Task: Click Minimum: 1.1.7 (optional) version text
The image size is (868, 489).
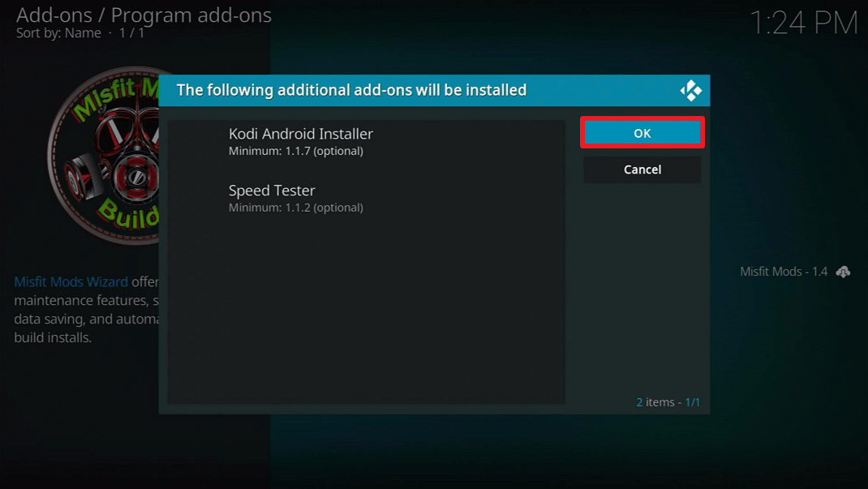Action: 296,151
